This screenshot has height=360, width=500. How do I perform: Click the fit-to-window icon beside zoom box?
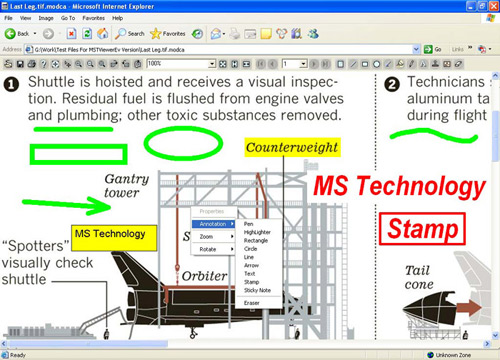(223, 64)
